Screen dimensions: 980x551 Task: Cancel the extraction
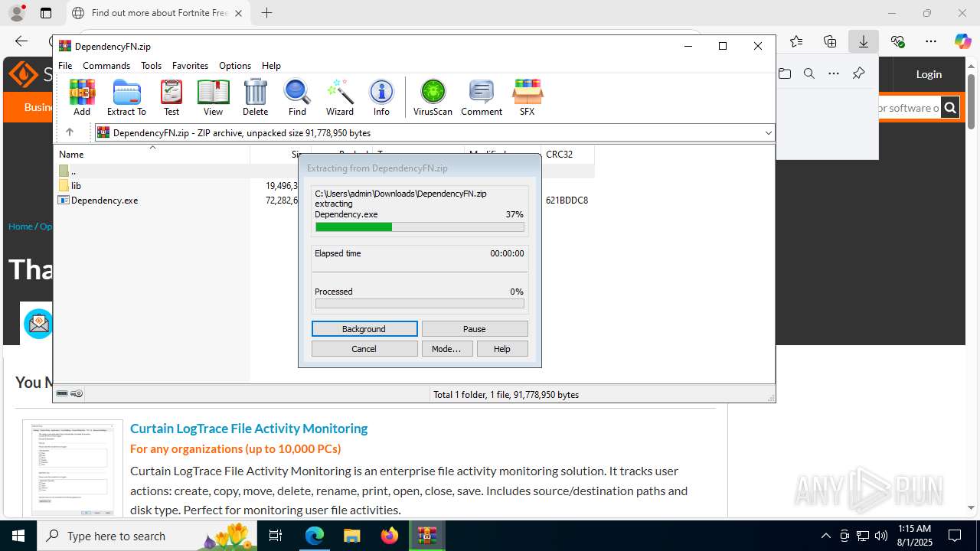364,349
